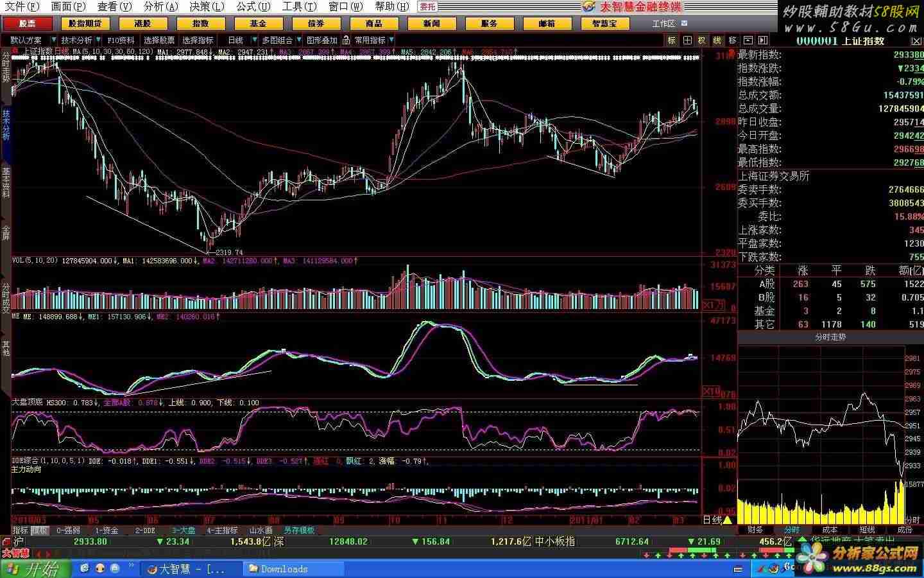924x578 pixels.
Task: Select the 成本 tab in right panel
Action: tap(830, 530)
